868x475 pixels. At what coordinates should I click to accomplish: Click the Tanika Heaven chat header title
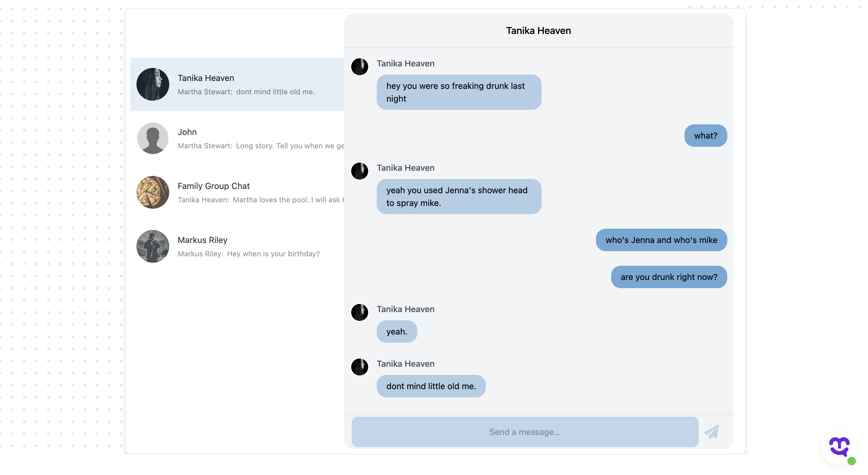(538, 30)
